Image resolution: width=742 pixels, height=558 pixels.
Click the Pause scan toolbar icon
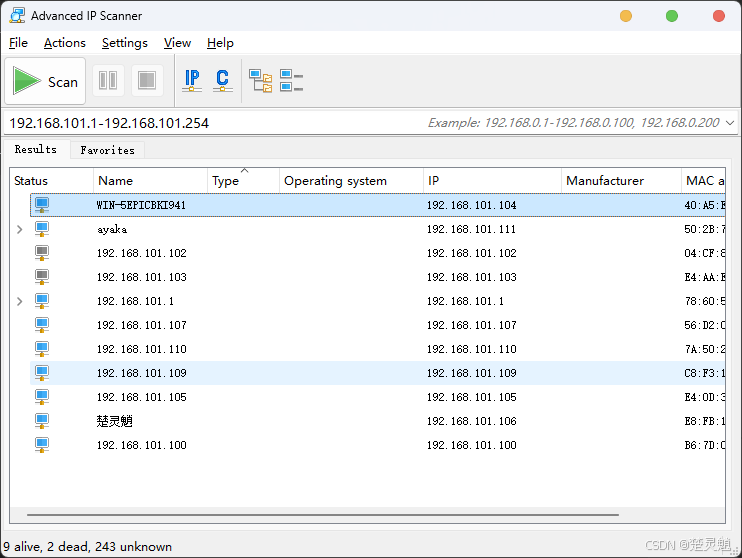click(x=108, y=80)
